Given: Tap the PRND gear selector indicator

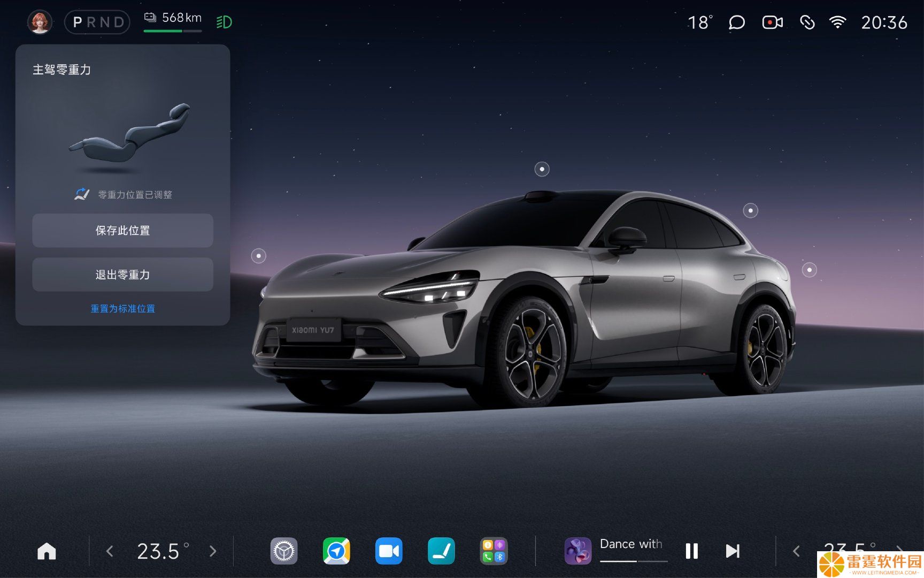Looking at the screenshot, I should click(x=97, y=22).
